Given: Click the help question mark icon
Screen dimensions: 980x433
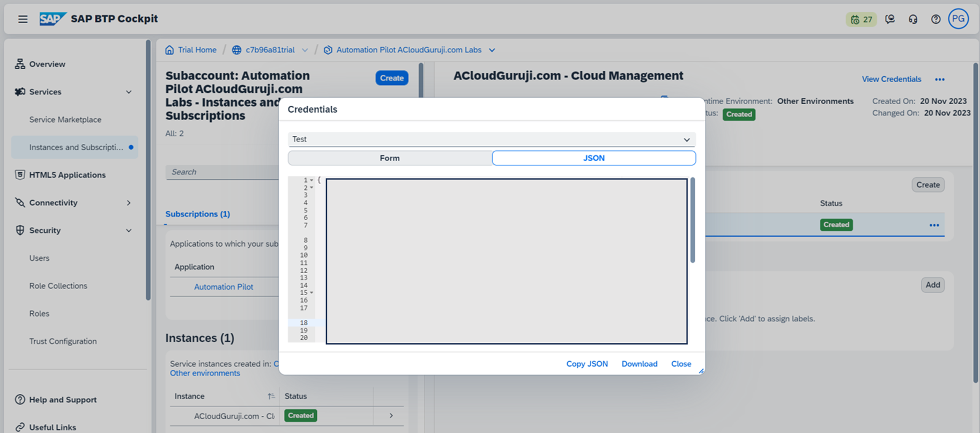Looking at the screenshot, I should coord(936,19).
